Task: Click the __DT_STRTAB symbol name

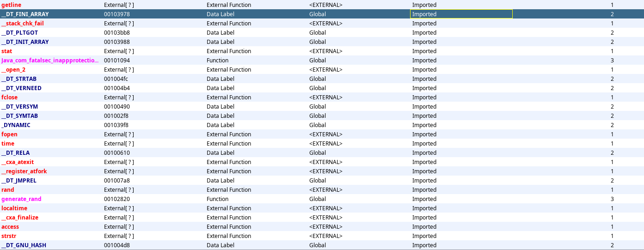Action: [19, 79]
